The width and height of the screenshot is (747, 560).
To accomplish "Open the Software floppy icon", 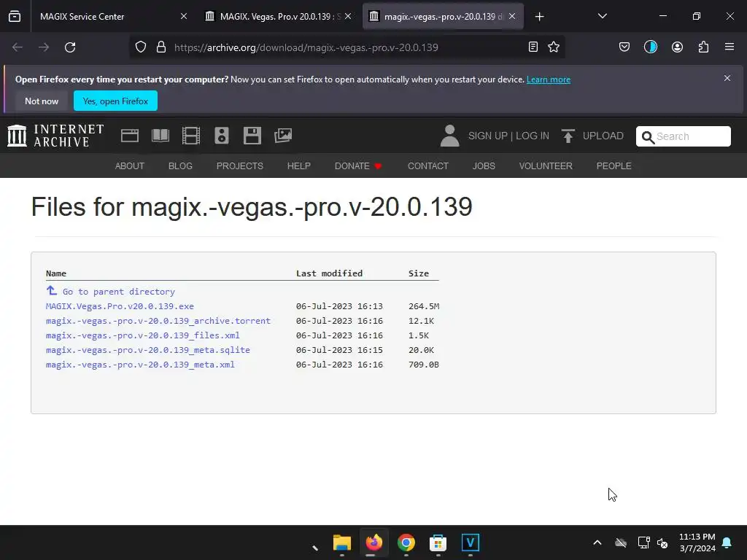I will point(252,136).
